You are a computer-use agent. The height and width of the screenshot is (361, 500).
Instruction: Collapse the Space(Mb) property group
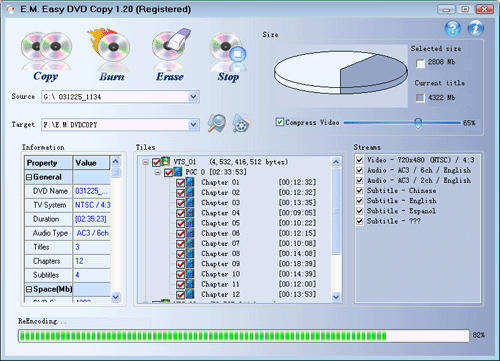coord(29,289)
